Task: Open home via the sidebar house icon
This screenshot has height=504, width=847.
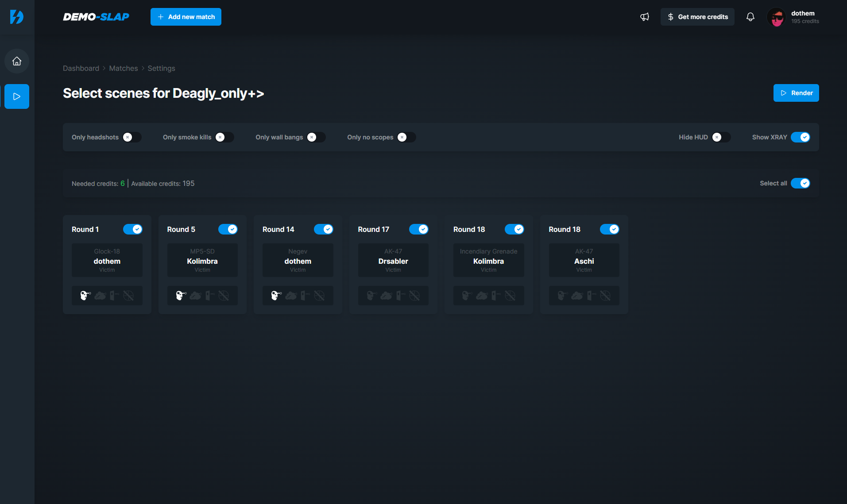Action: (x=17, y=61)
